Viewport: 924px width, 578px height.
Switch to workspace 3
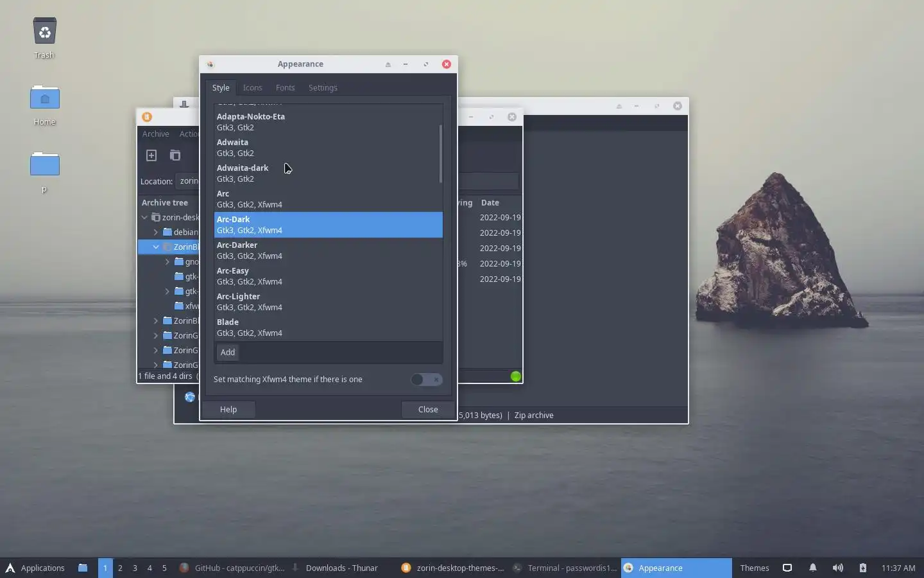click(x=135, y=568)
